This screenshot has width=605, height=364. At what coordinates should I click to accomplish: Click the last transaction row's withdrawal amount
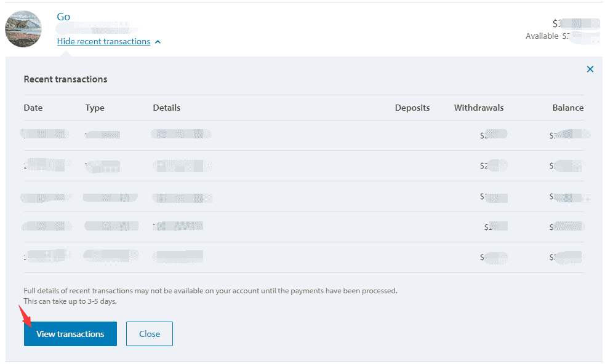(494, 257)
